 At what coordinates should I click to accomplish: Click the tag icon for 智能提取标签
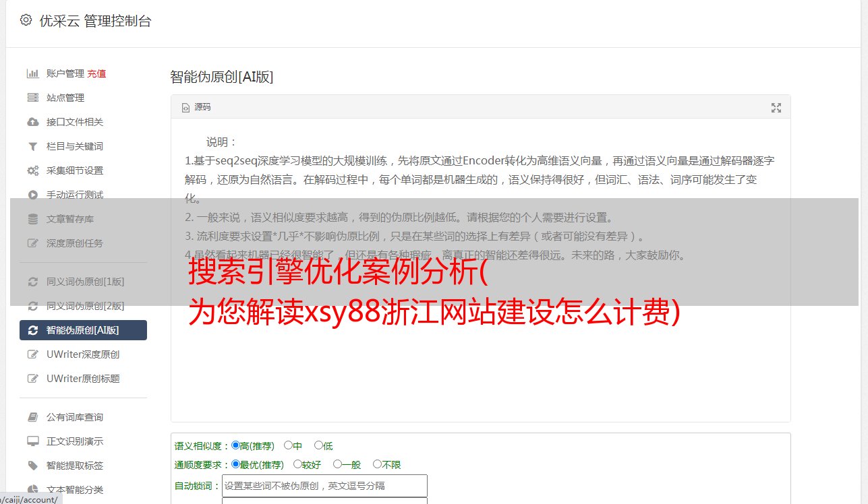coord(32,466)
